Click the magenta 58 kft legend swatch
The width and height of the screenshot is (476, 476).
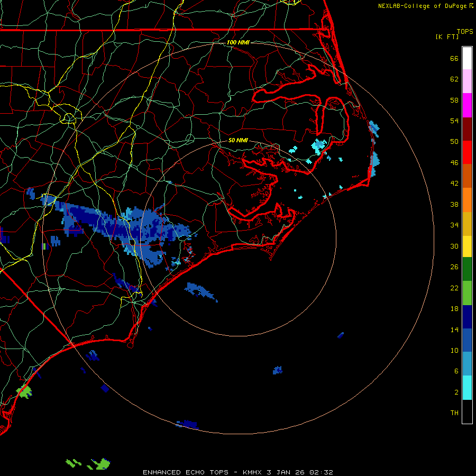467,105
